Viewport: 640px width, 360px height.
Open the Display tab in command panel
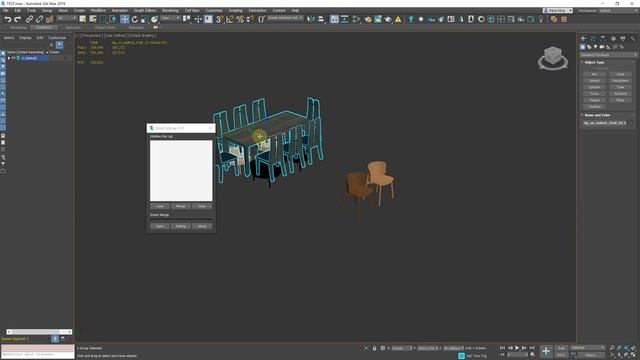point(623,38)
